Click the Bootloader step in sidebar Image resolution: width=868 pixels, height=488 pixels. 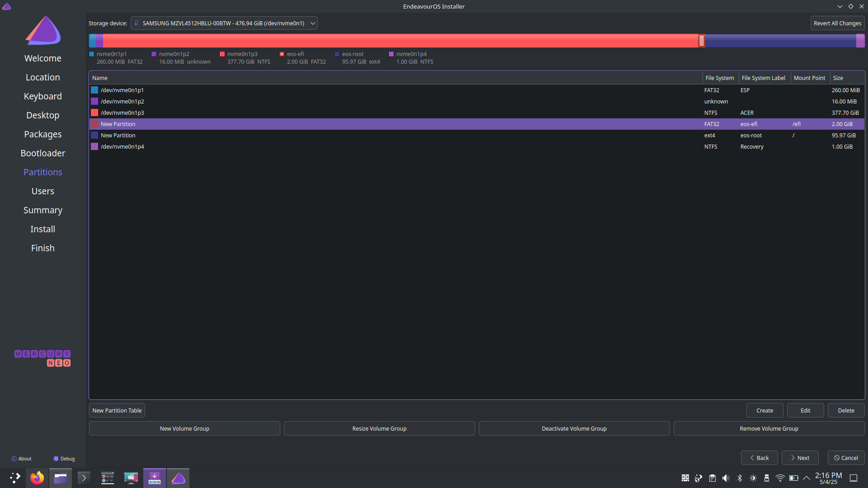(x=43, y=153)
